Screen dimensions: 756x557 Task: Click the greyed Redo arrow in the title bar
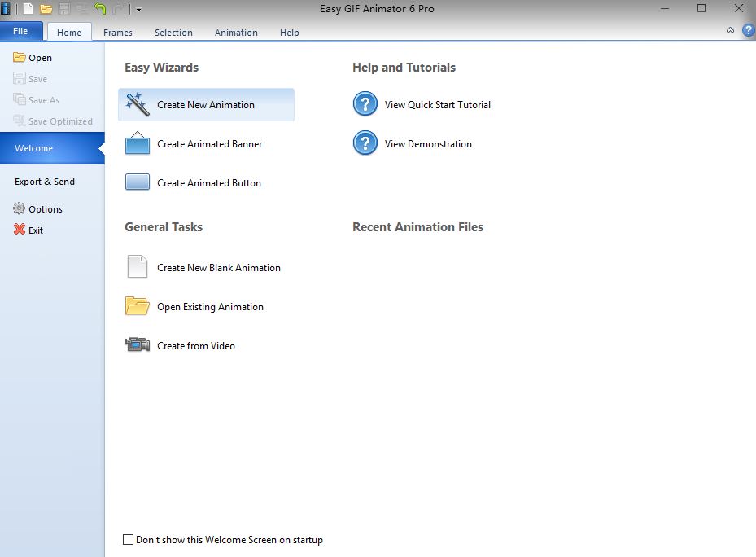pyautogui.click(x=119, y=9)
